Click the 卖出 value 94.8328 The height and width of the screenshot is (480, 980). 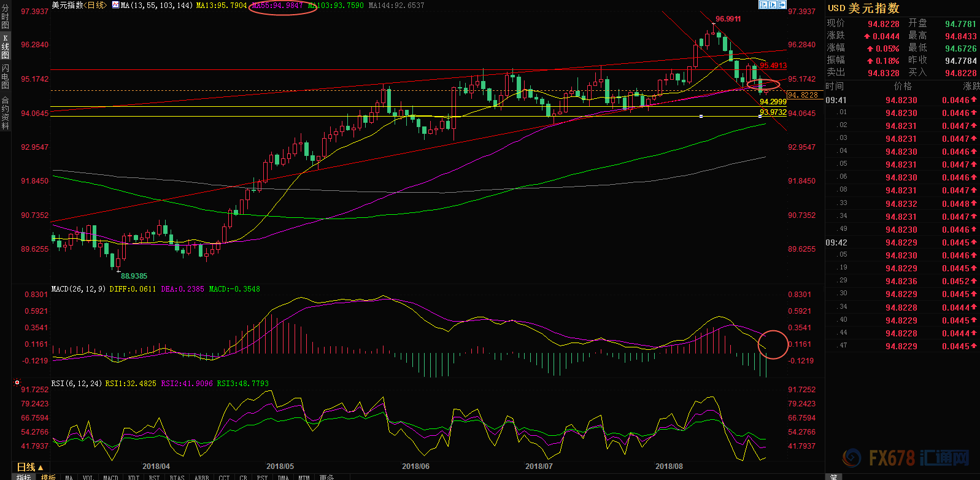(x=884, y=73)
